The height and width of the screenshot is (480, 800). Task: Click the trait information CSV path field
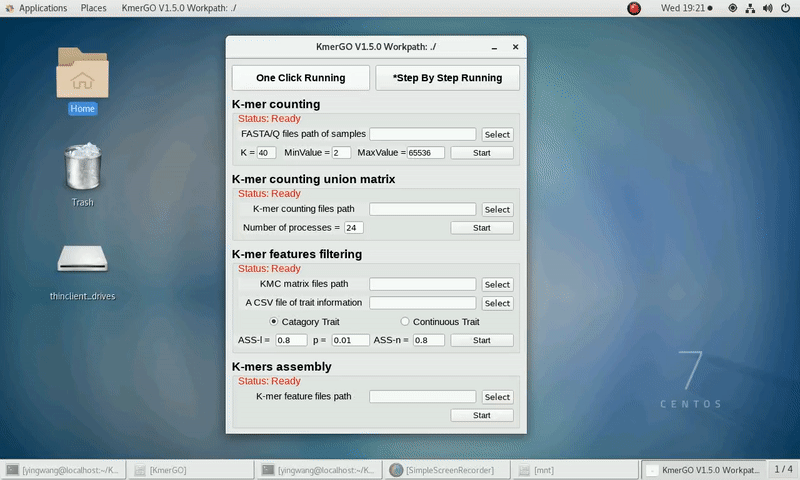point(422,303)
